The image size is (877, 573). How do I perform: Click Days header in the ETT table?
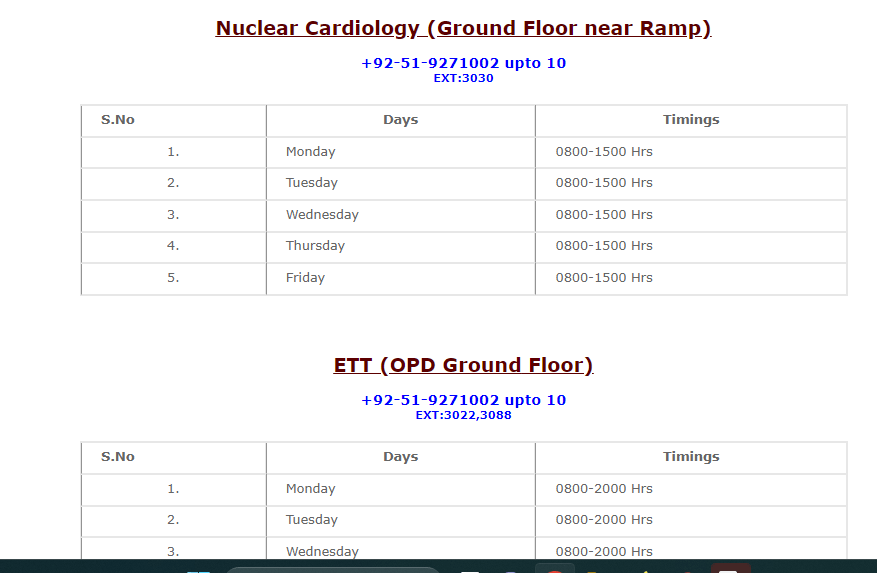[400, 457]
